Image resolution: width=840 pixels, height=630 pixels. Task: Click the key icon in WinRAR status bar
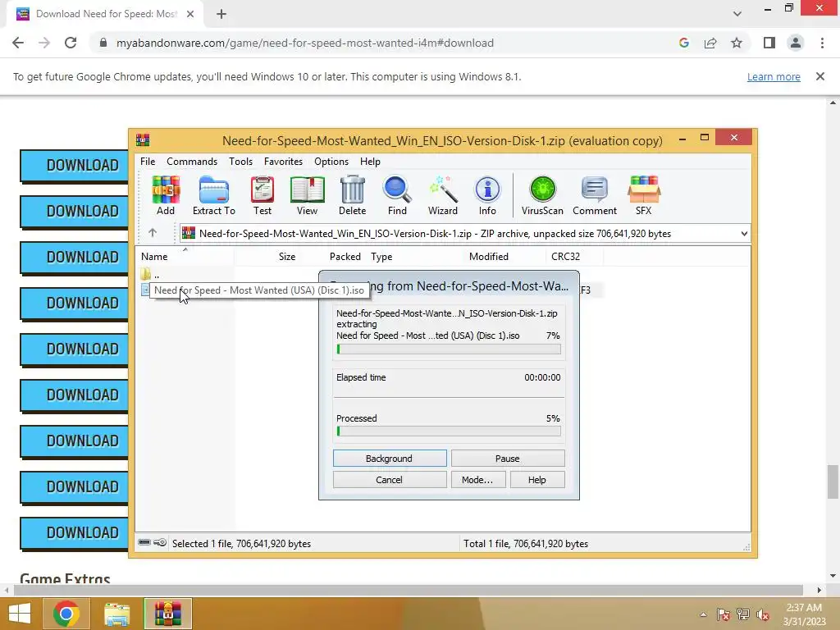pyautogui.click(x=160, y=543)
